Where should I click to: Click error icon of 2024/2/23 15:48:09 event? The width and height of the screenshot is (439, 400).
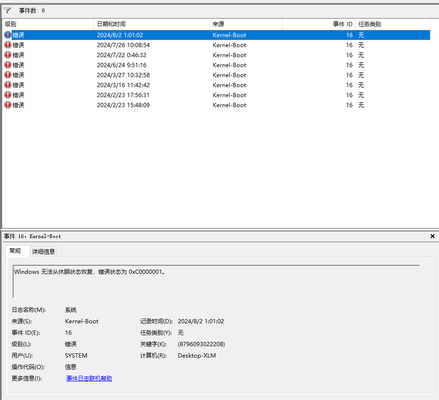[x=8, y=105]
